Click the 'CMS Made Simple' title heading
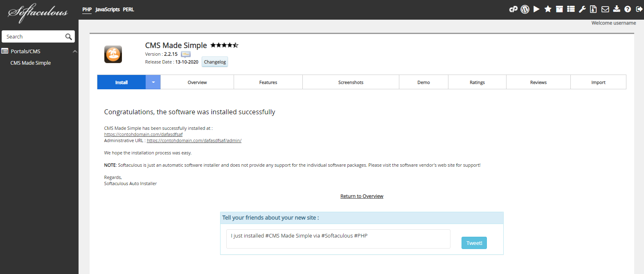Image resolution: width=644 pixels, height=274 pixels. (176, 45)
